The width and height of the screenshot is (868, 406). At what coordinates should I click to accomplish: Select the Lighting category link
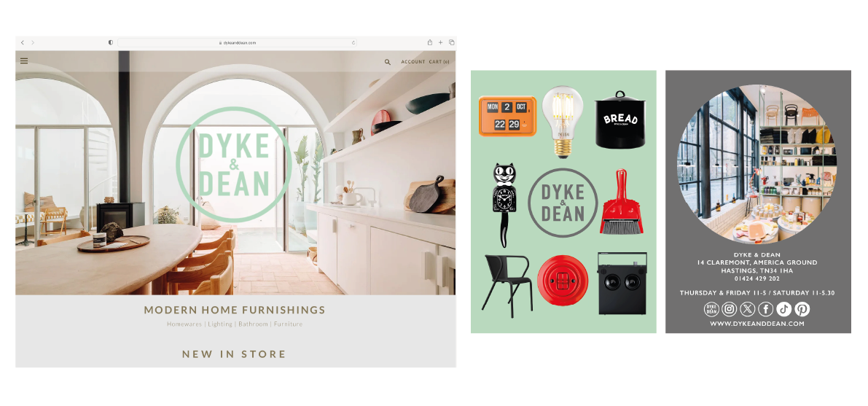(220, 324)
